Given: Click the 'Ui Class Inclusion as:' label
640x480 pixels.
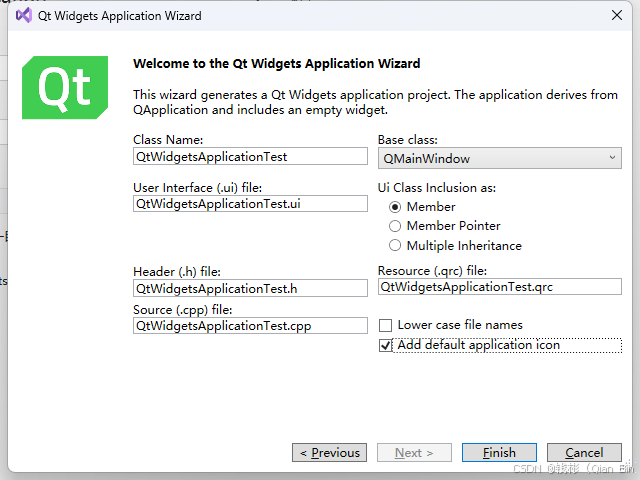Looking at the screenshot, I should [437, 188].
